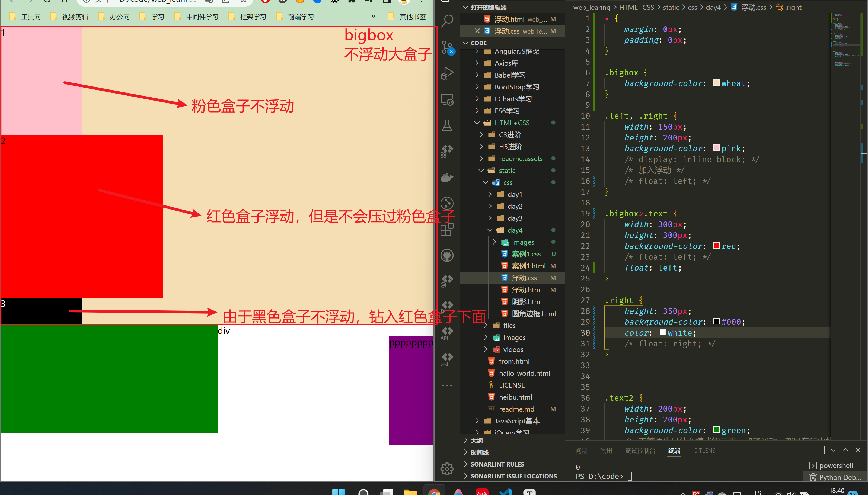Close the 浮动.css open editor
This screenshot has width=868, height=495.
[477, 31]
